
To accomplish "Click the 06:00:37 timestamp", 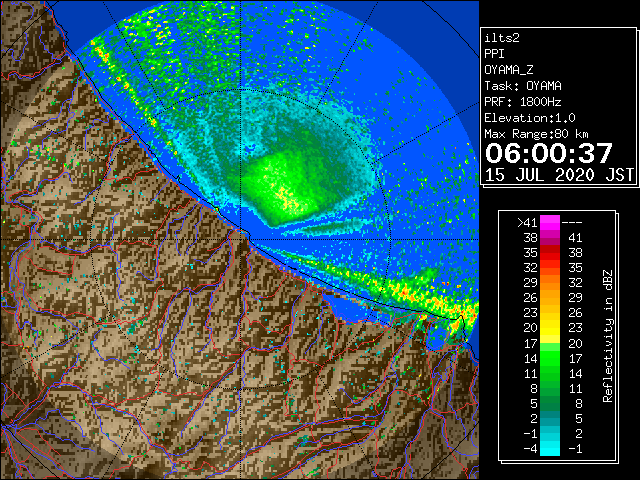I will [x=549, y=153].
